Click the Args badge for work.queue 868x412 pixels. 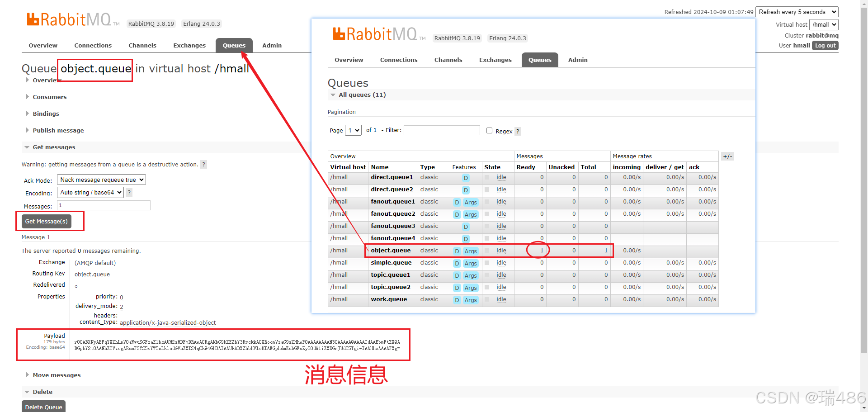[x=471, y=300]
